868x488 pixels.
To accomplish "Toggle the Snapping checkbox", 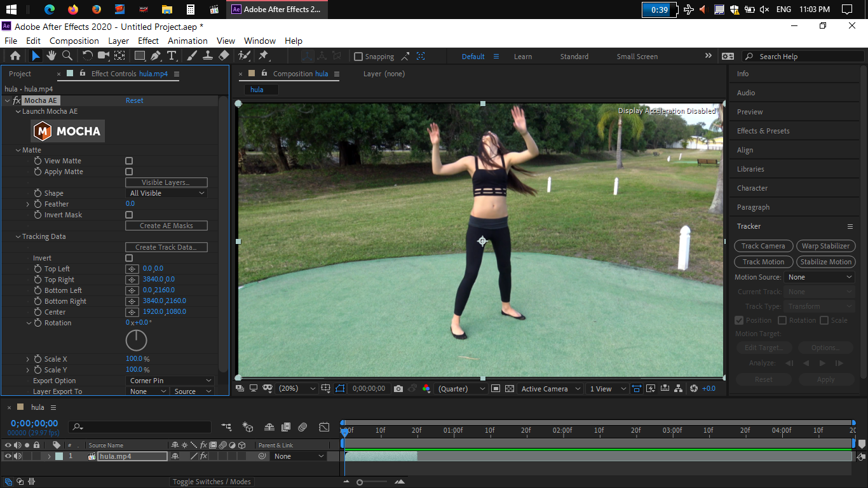I will [x=358, y=57].
